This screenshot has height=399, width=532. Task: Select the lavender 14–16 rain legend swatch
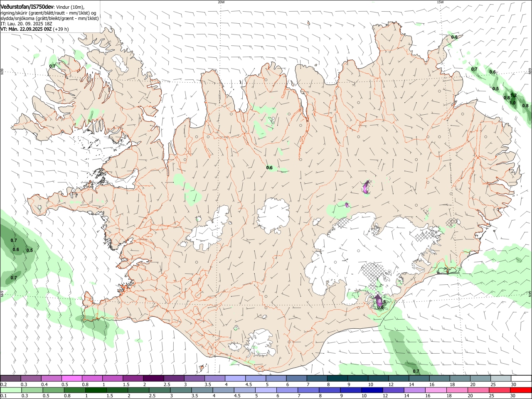tap(414, 390)
